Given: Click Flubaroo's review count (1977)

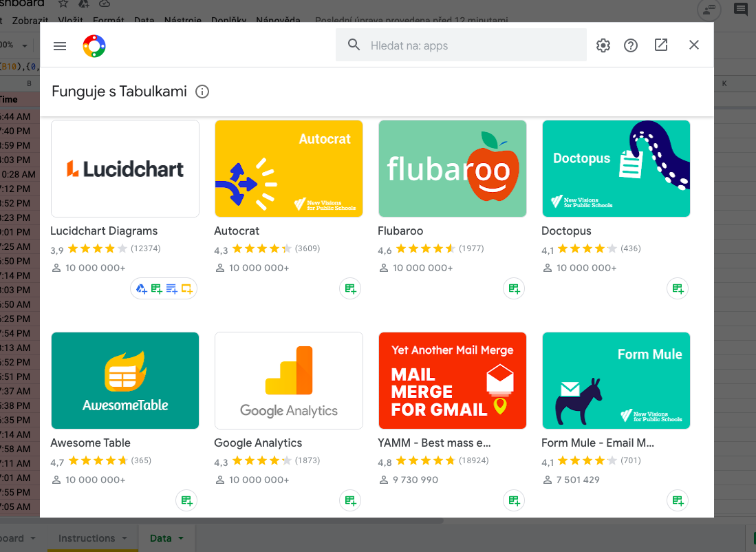Looking at the screenshot, I should click(471, 248).
